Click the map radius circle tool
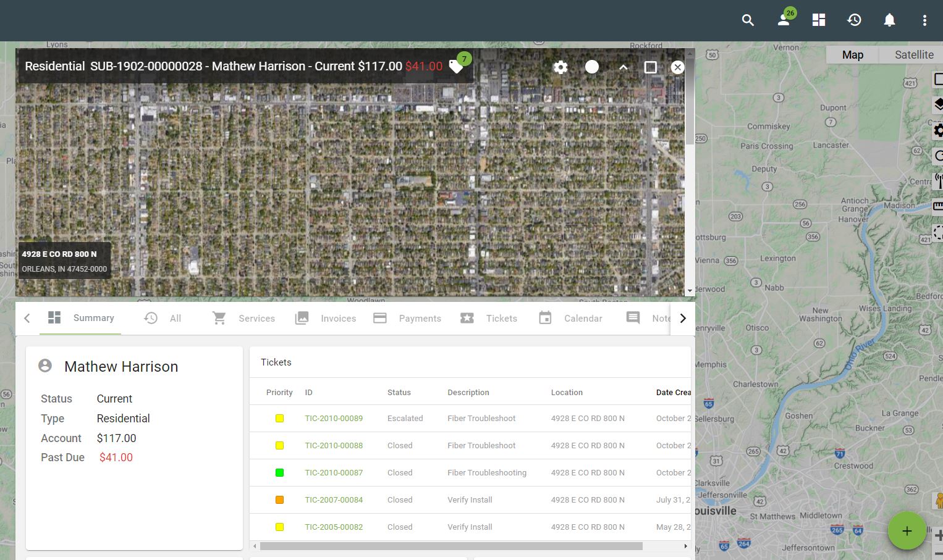Viewport: 943px width, 560px height. [x=938, y=156]
